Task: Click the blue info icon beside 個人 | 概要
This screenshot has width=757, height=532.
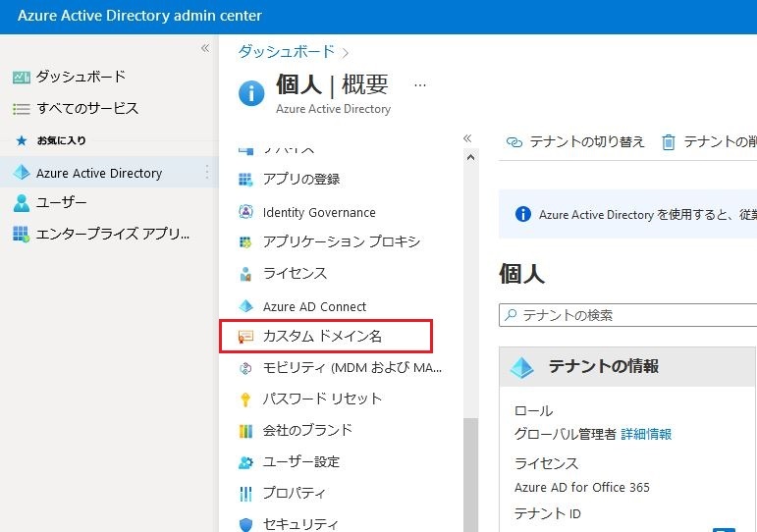Action: 251,93
